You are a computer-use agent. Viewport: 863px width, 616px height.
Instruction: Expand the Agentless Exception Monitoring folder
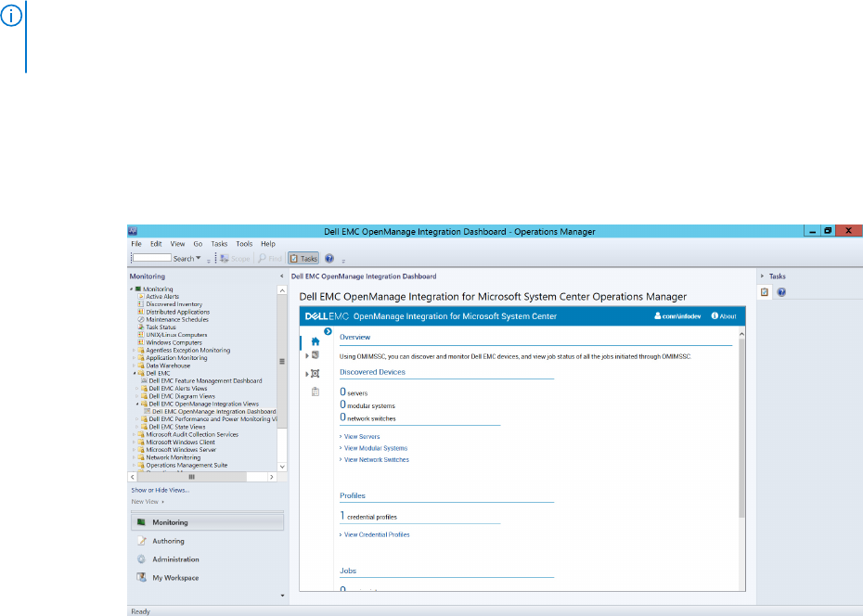pos(134,351)
